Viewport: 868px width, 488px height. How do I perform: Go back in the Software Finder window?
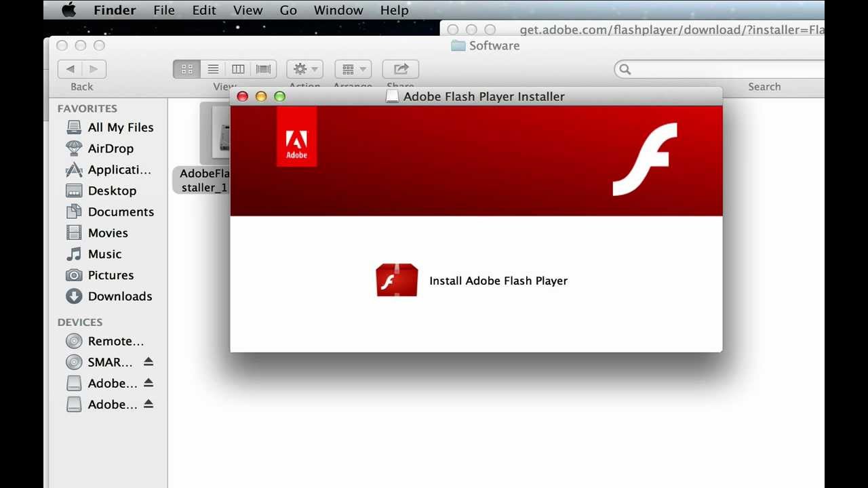(70, 68)
